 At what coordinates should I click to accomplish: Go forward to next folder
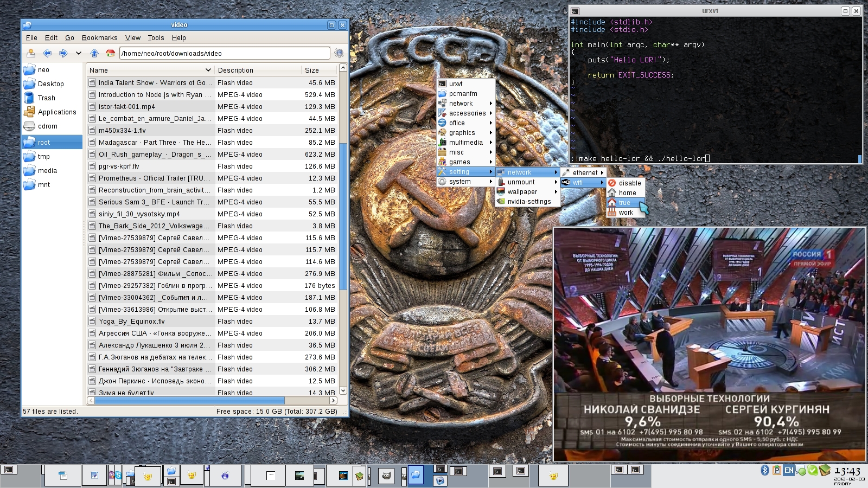63,53
